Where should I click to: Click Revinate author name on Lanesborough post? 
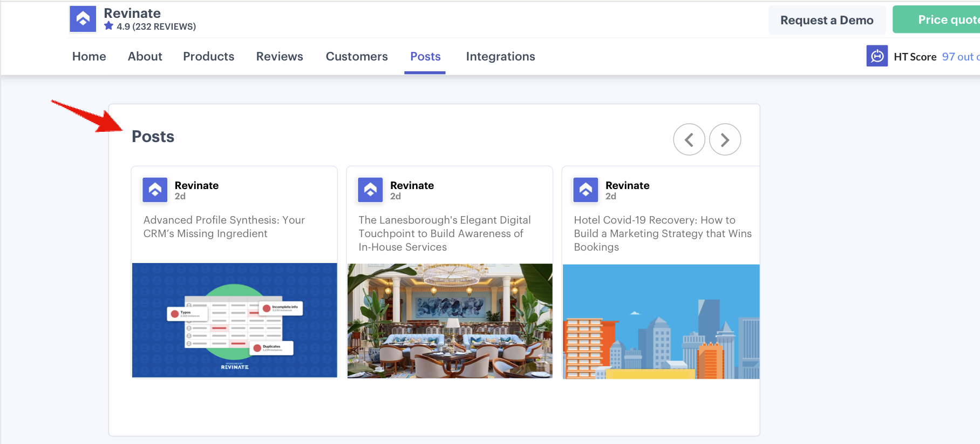(x=412, y=185)
